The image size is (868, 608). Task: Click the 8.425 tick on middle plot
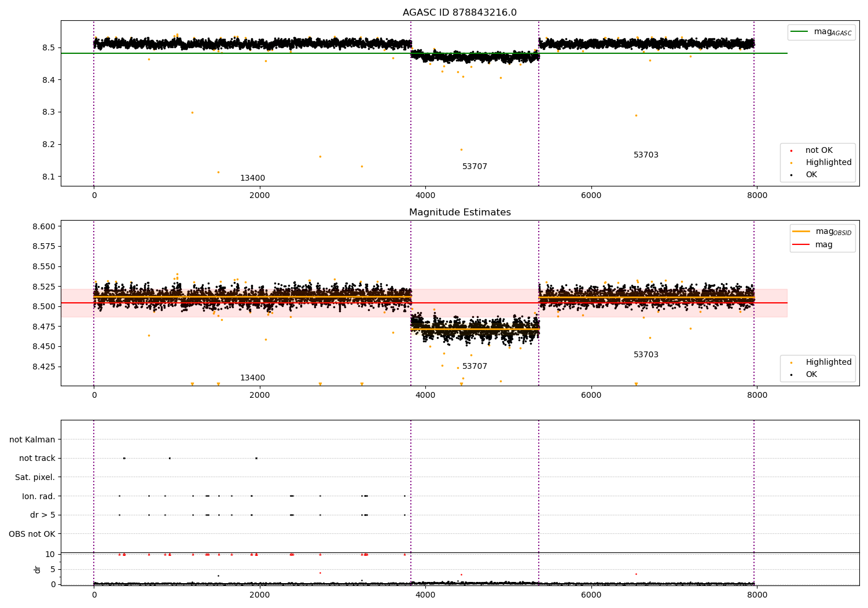44,367
